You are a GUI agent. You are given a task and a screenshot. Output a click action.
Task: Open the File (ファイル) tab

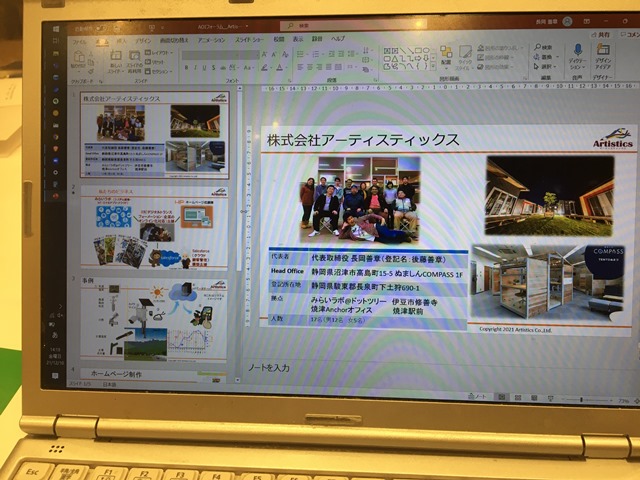click(79, 42)
